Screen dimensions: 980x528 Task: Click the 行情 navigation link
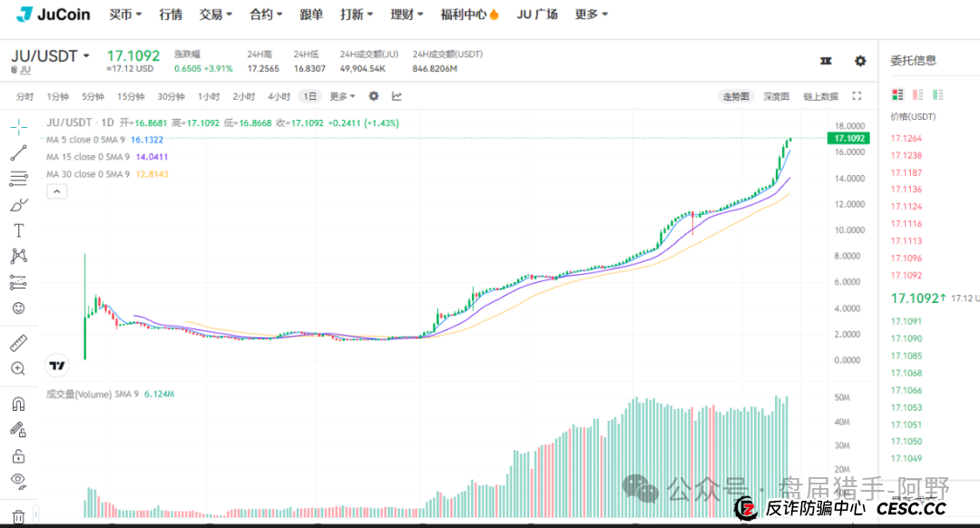tap(171, 14)
